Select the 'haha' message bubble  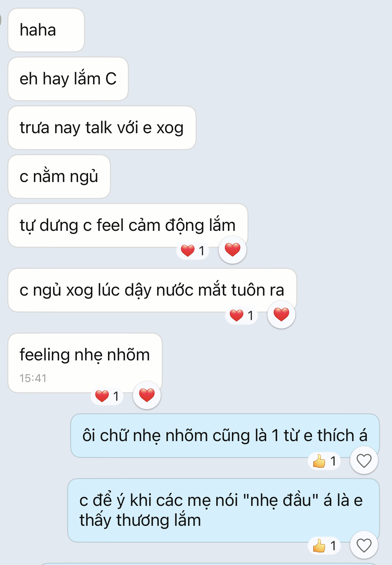(x=46, y=30)
